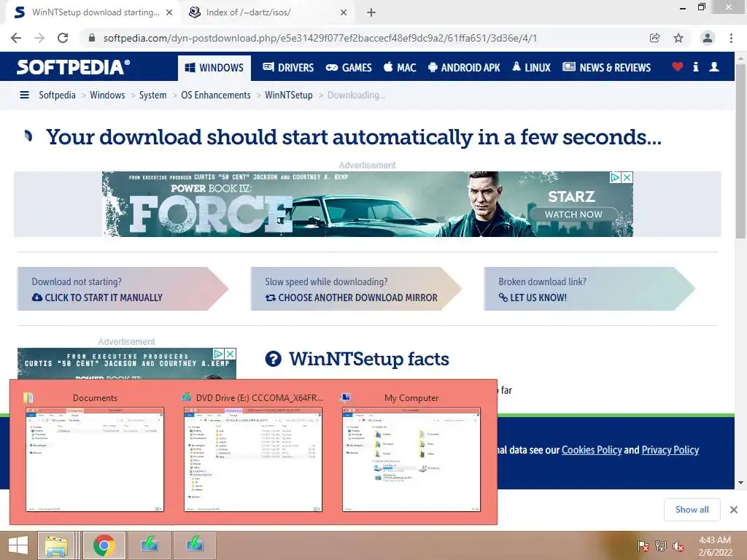747x560 pixels.
Task: Bookmark this page with the star
Action: pyautogui.click(x=678, y=38)
